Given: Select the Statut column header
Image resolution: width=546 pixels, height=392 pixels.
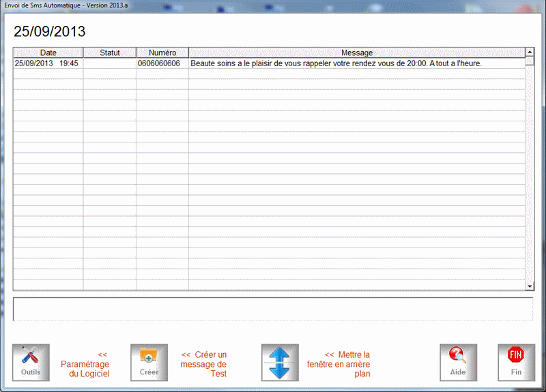Looking at the screenshot, I should tap(110, 52).
